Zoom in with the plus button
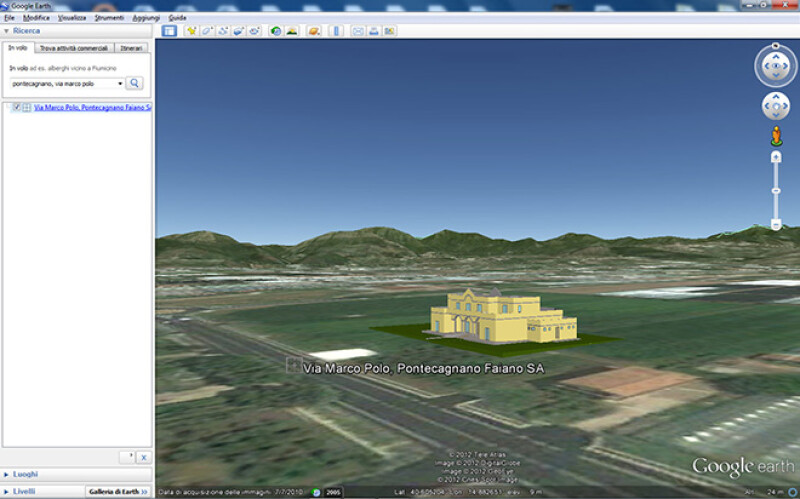 click(x=776, y=157)
